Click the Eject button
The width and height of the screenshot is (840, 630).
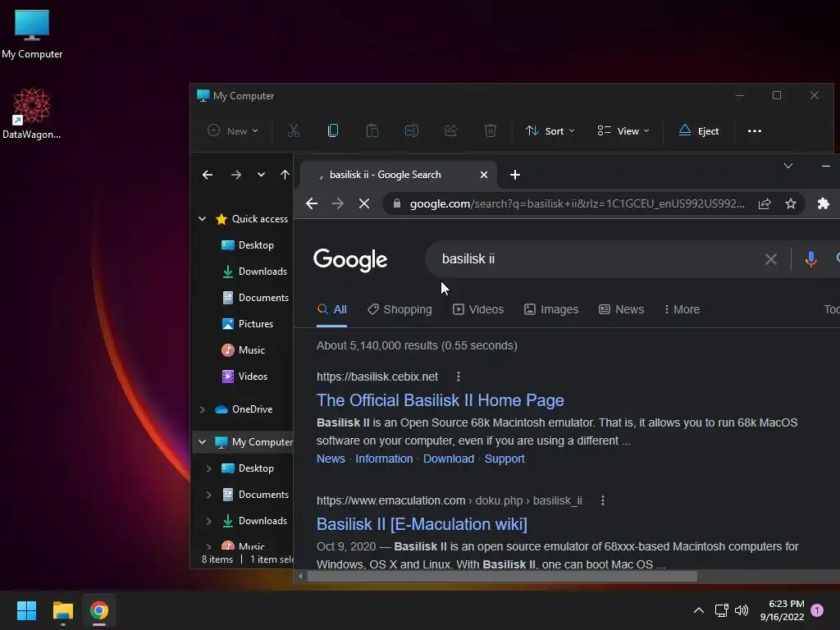(699, 130)
